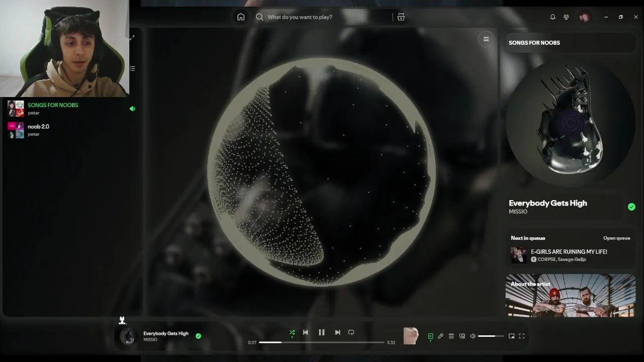Click the noob 2.0 playlist cover thumbnail
The width and height of the screenshot is (644, 362).
[16, 130]
